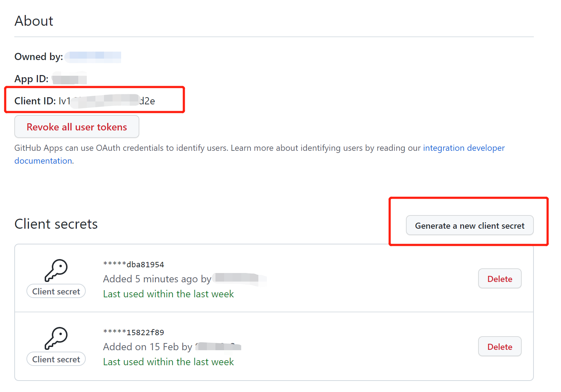The image size is (561, 392).
Task: Generate a new client secret
Action: pyautogui.click(x=470, y=225)
